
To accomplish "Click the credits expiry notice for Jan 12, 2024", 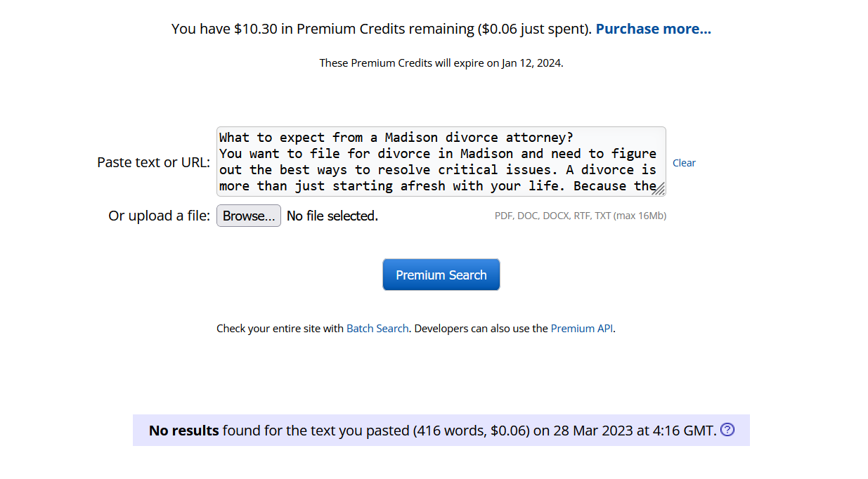I will click(x=441, y=63).
